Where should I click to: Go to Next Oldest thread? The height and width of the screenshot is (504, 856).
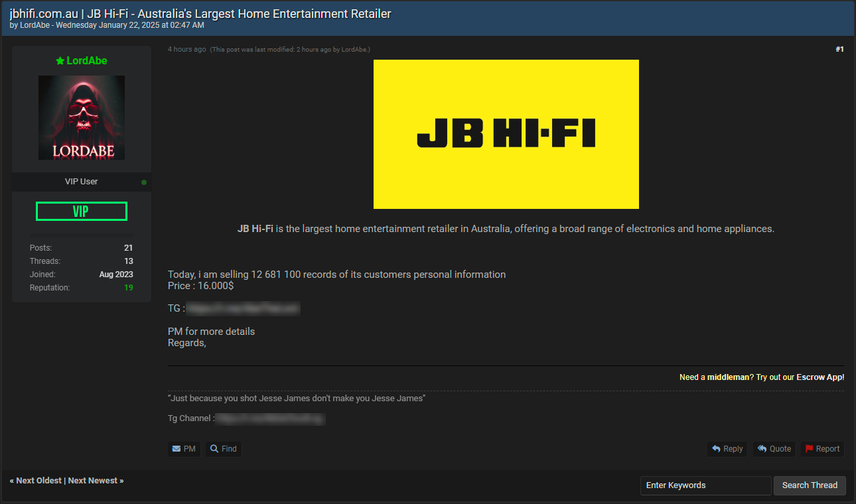(38, 480)
